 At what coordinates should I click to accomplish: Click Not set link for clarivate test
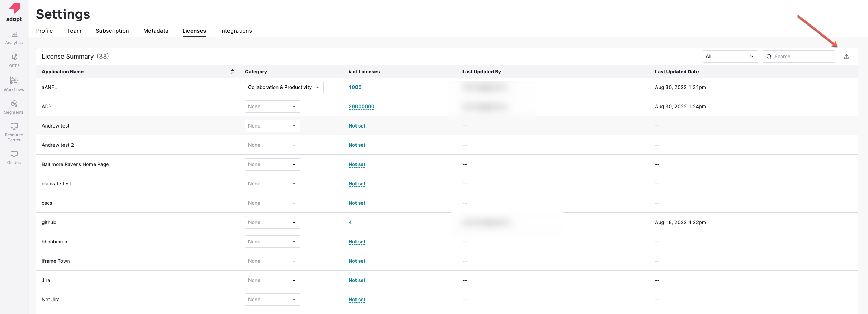point(357,184)
